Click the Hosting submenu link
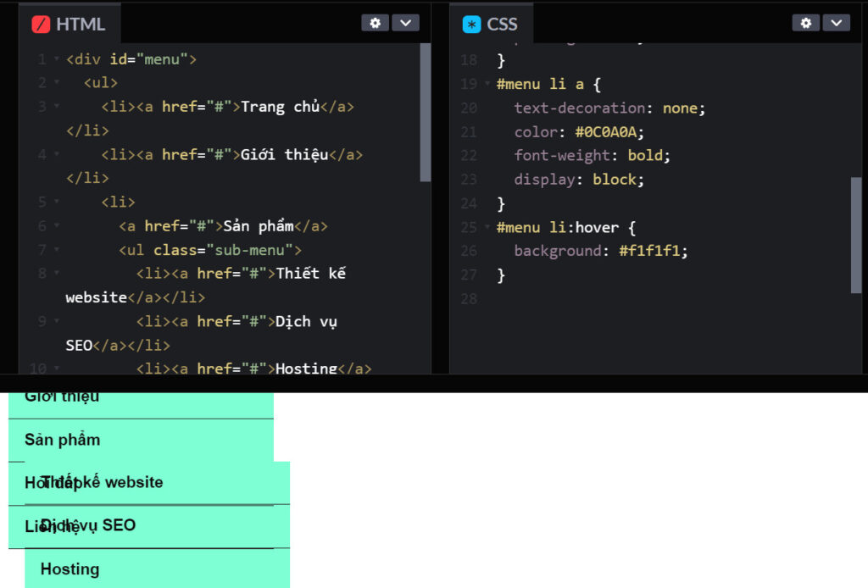 click(x=70, y=569)
